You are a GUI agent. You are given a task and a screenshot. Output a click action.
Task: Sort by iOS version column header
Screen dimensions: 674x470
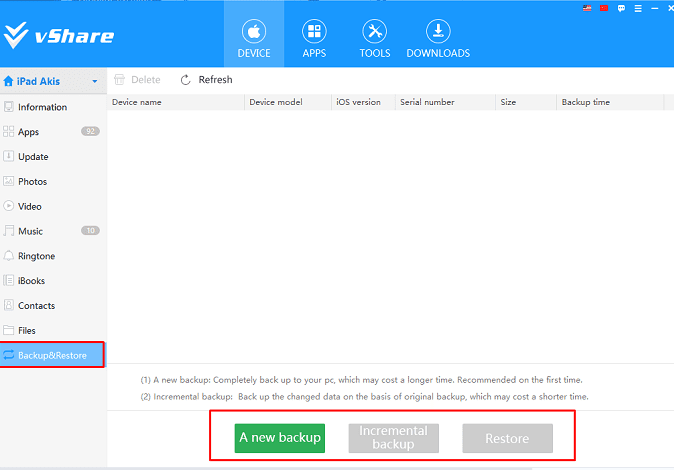pos(363,102)
